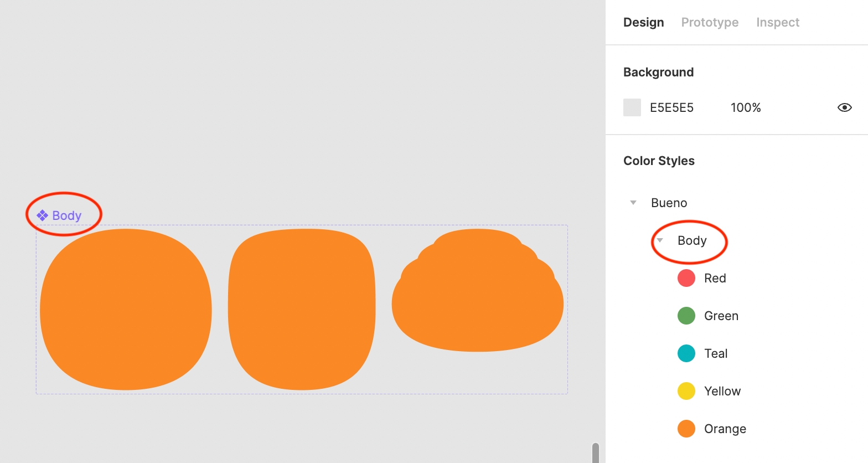Click the Green color style swatch

[686, 316]
